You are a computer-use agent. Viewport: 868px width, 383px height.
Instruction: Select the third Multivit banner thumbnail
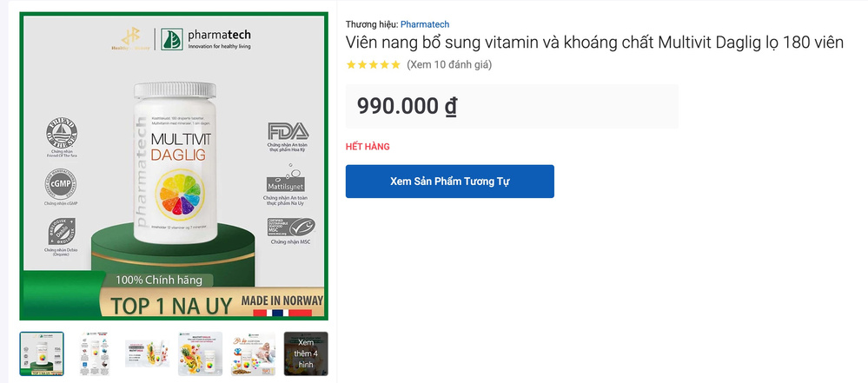pyautogui.click(x=147, y=353)
